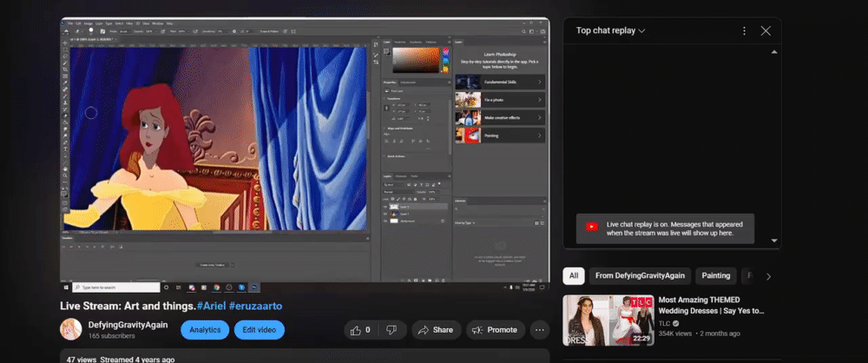Open the arrow beside Create Video Timeline
This screenshot has height=363, width=868.
pyautogui.click(x=232, y=265)
